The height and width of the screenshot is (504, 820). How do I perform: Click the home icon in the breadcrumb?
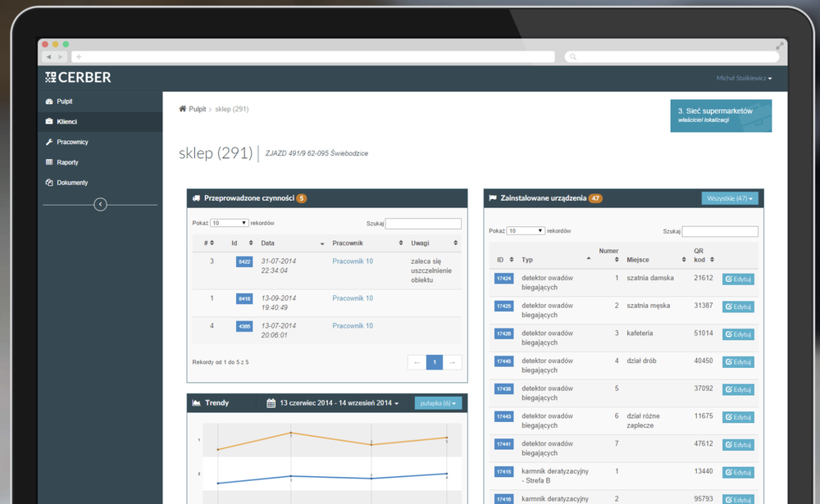183,109
